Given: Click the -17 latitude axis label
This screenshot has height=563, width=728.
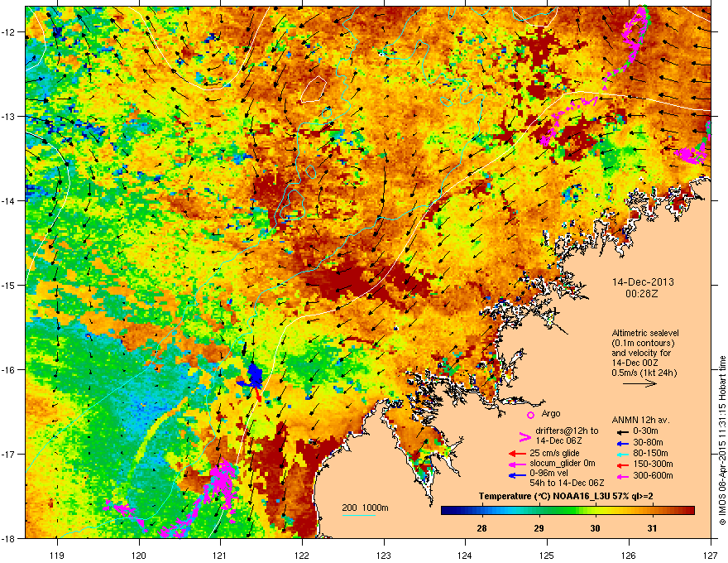Looking at the screenshot, I should point(8,455).
